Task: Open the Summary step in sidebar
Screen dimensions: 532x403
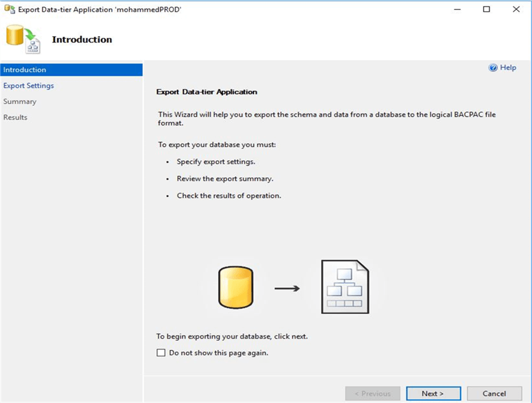Action: 20,102
